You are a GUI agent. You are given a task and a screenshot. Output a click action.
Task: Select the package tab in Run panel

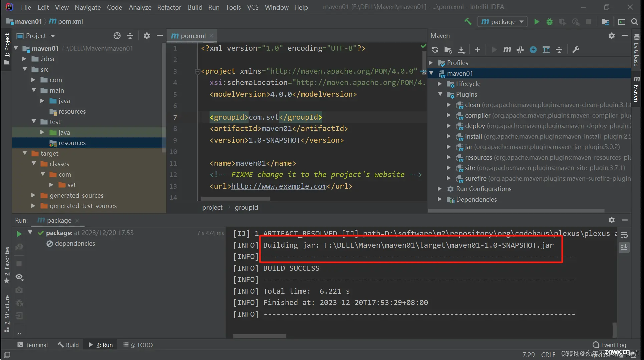click(58, 220)
